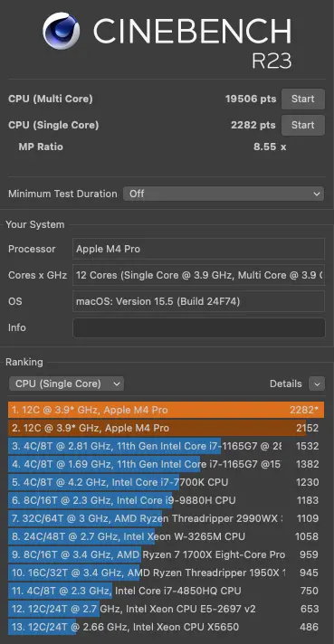The width and height of the screenshot is (334, 644).
Task: Start the CPU Single Core test
Action: coord(303,125)
